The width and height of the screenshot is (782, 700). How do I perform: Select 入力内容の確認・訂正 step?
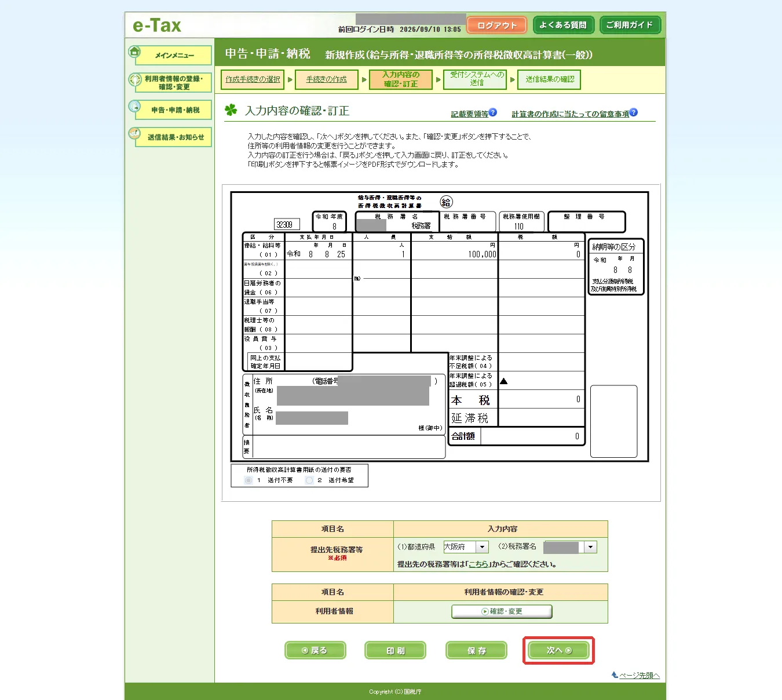(x=400, y=79)
